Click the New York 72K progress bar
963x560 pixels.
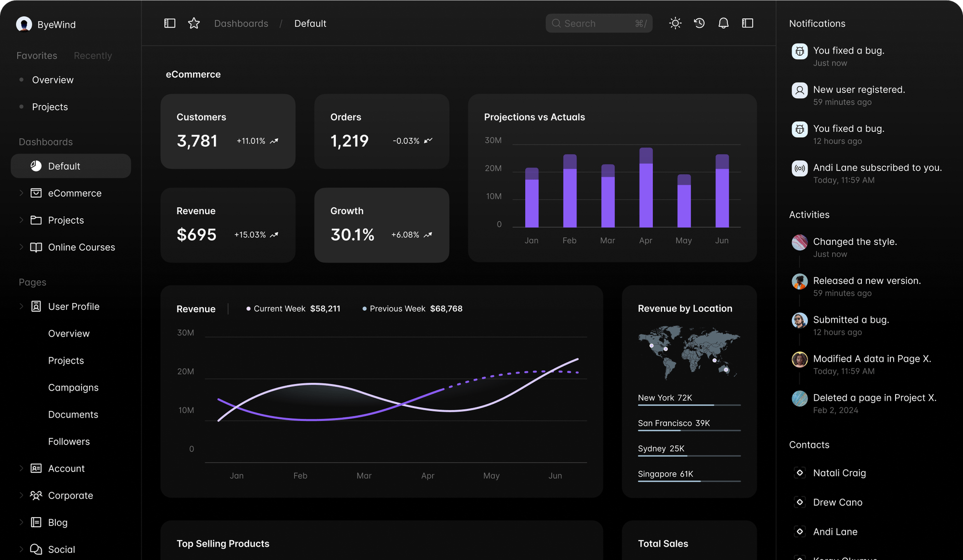[x=689, y=405]
